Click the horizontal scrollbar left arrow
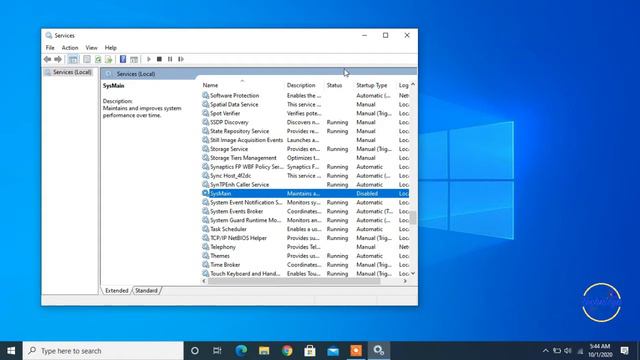640x360 pixels. coord(204,281)
